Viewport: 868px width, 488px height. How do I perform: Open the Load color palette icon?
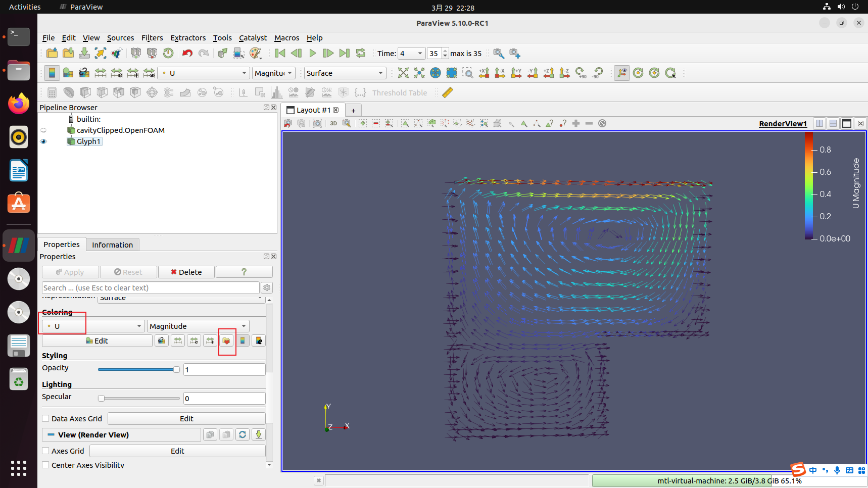256,53
